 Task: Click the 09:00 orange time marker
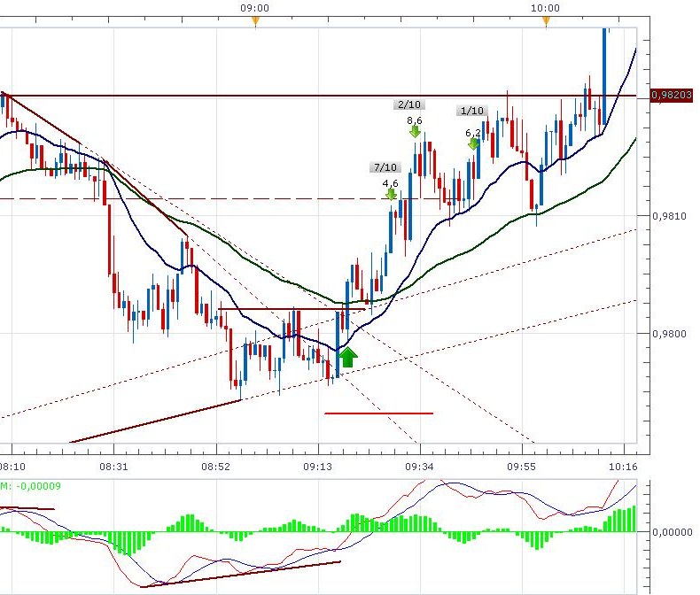255,21
